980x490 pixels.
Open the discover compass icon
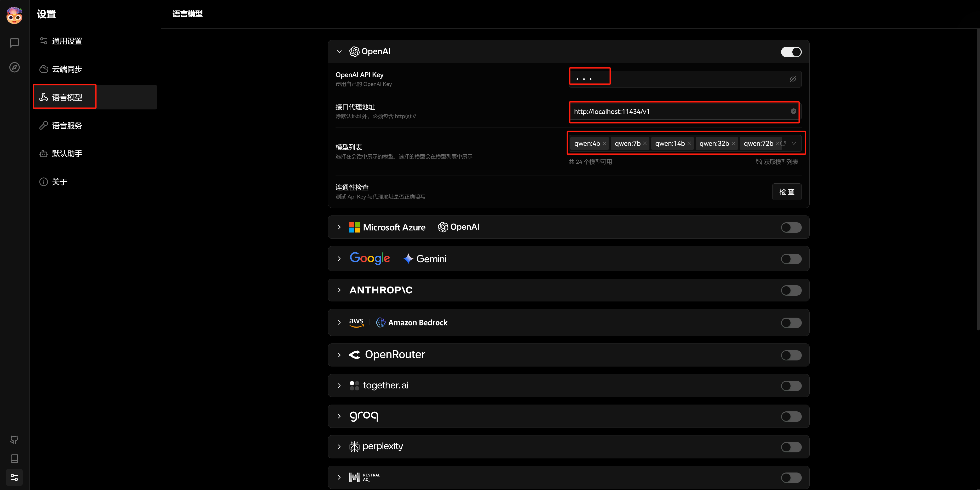click(14, 67)
